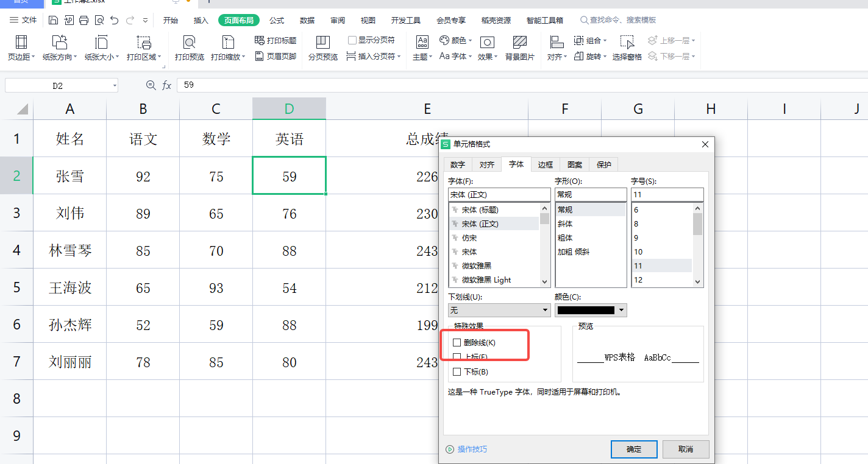Open 选择窗格 selection pane
868x464 pixels.
point(627,48)
